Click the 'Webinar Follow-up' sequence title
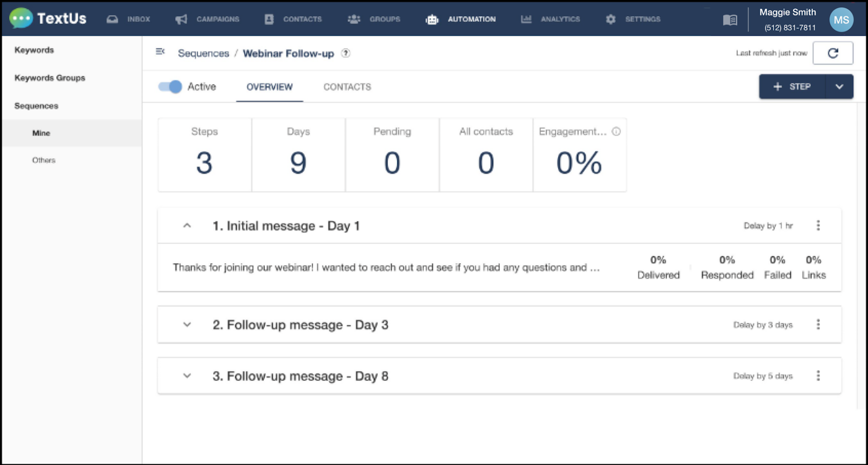This screenshot has width=868, height=465. [x=288, y=53]
